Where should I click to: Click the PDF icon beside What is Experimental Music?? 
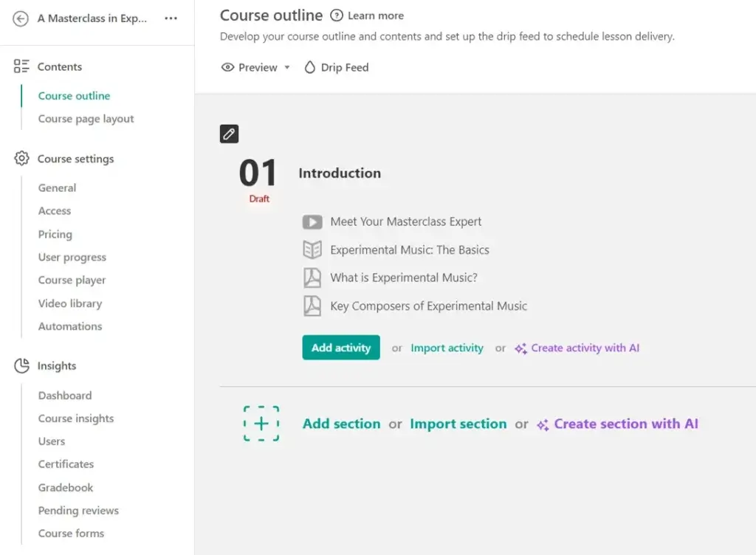point(313,278)
